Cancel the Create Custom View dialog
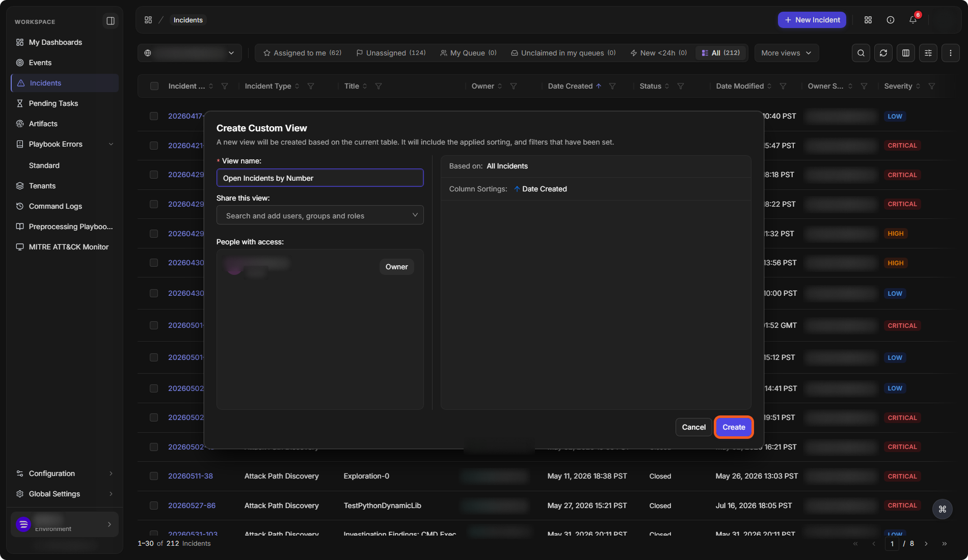 (693, 427)
